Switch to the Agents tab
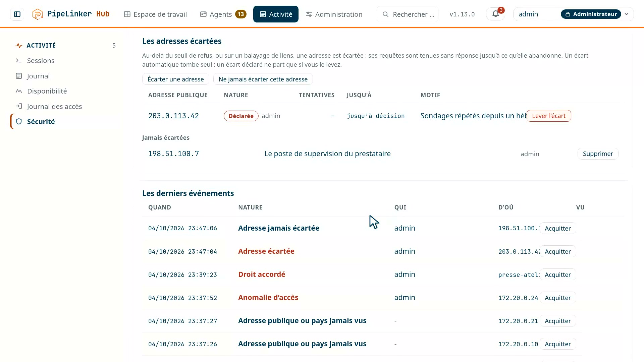Screen dimensions: 644x362 pos(223,14)
